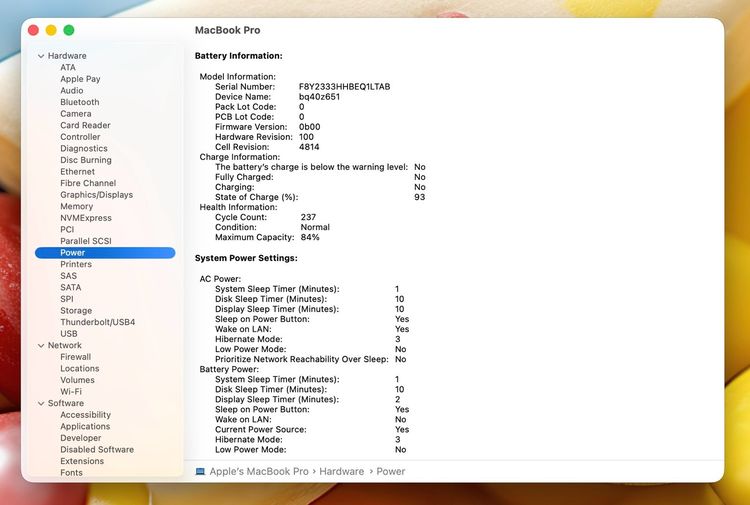Select USB in the sidebar
The width and height of the screenshot is (750, 505).
click(x=69, y=334)
